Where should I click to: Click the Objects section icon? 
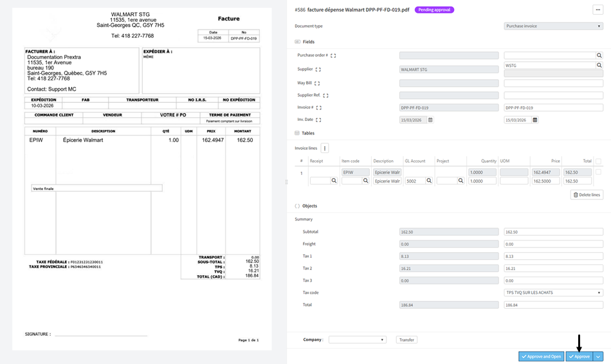pos(297,206)
